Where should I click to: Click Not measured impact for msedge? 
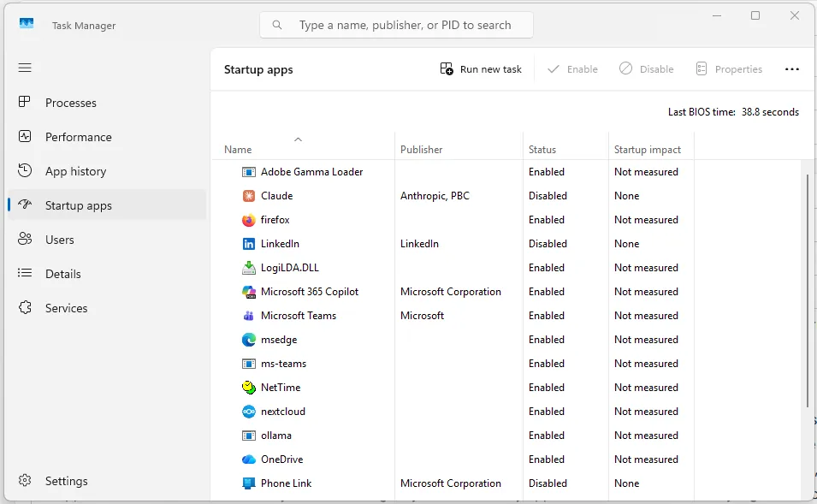point(646,340)
